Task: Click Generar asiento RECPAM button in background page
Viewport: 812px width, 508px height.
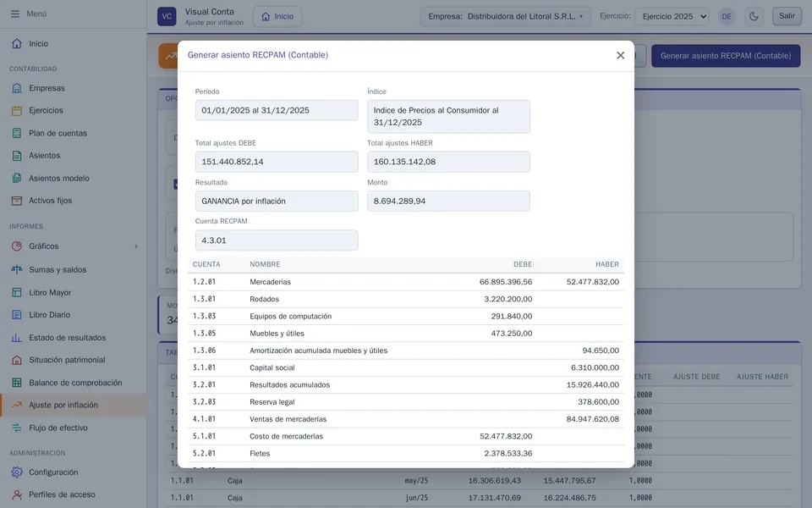Action: point(726,56)
